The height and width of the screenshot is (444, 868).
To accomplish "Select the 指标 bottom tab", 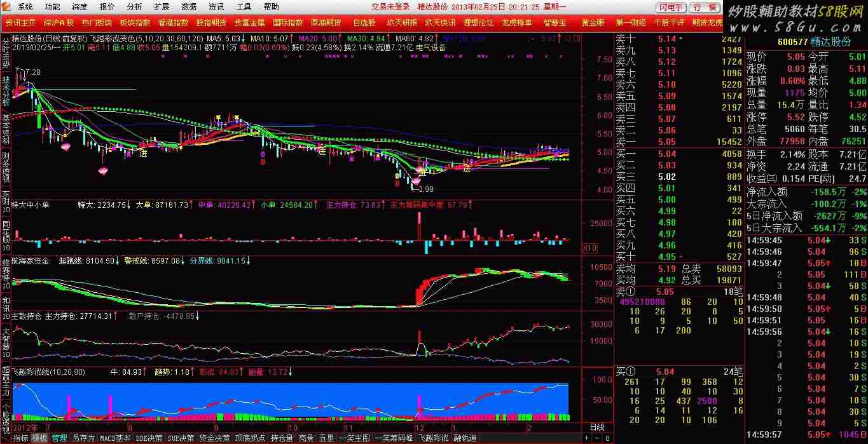I will point(20,438).
